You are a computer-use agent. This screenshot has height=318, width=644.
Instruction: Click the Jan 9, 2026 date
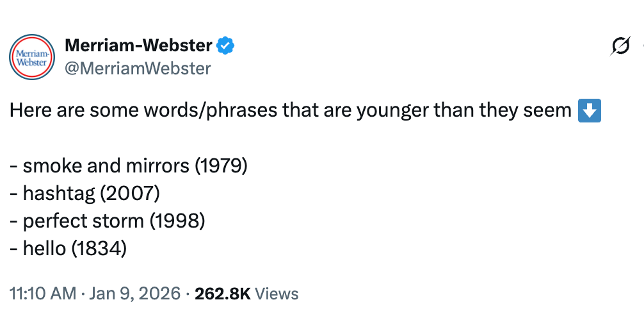pos(133,294)
